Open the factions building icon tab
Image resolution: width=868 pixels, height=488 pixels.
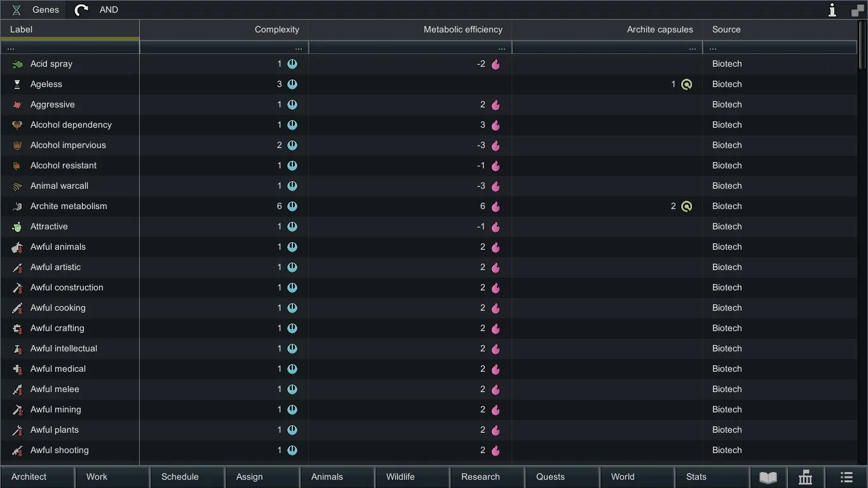[x=805, y=477]
